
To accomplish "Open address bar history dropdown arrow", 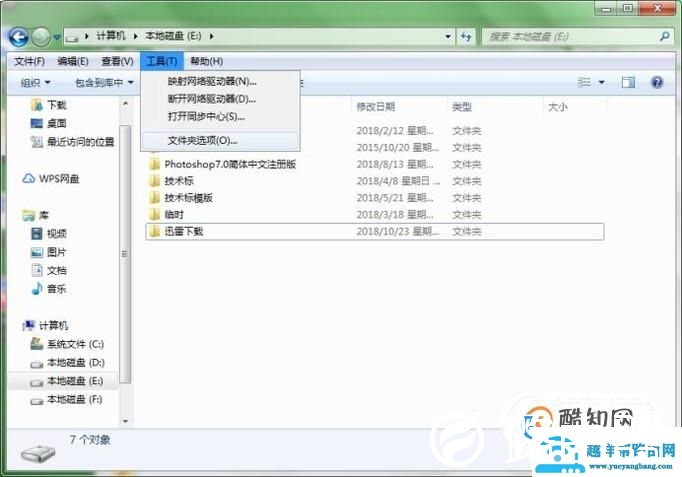I will coord(448,37).
